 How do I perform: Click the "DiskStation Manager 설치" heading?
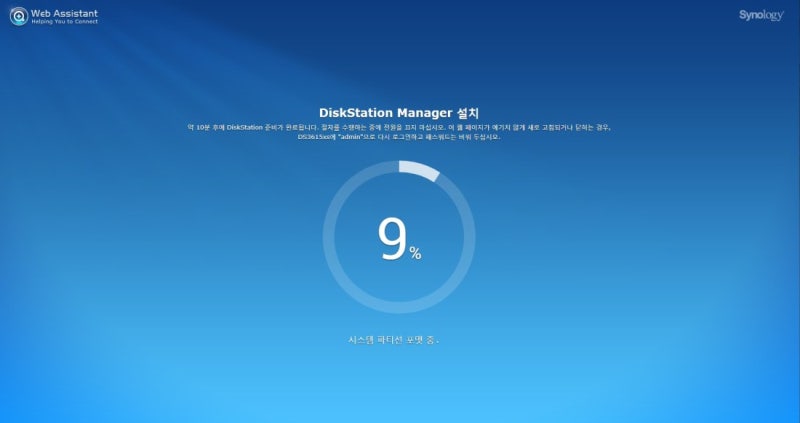click(399, 113)
